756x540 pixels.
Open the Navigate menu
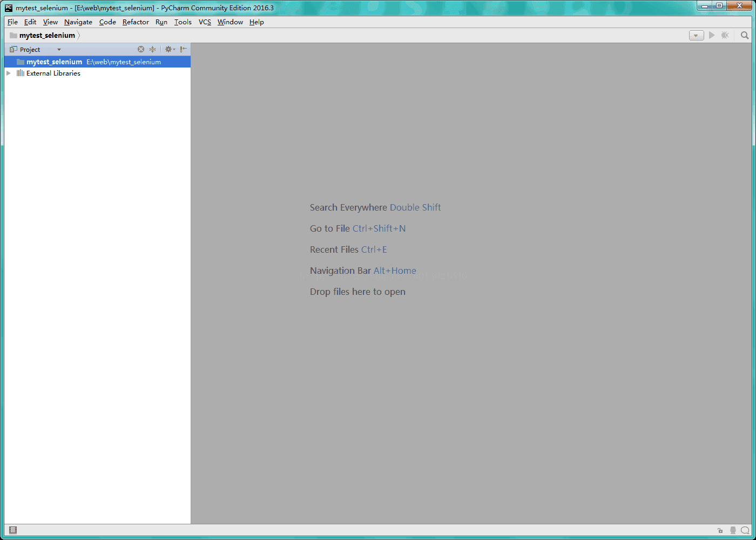(x=78, y=22)
